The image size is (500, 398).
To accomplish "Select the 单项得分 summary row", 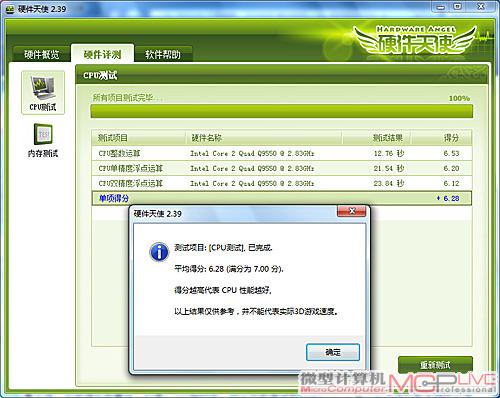I will [x=282, y=198].
